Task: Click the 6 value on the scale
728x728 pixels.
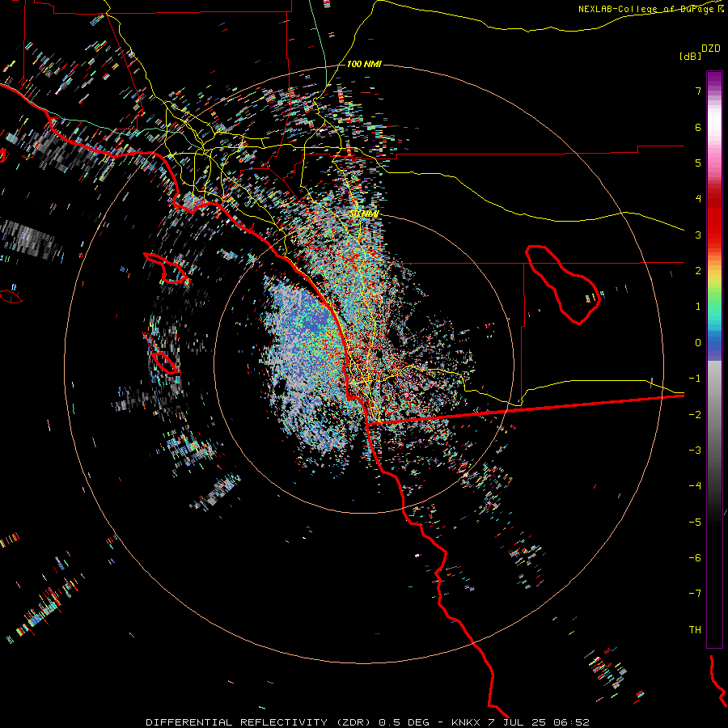Action: point(698,127)
